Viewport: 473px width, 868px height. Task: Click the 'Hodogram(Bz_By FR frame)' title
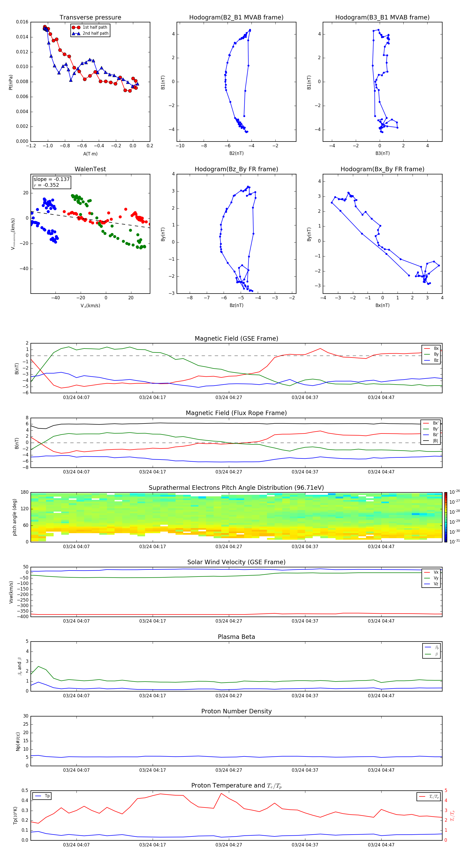tap(236, 169)
